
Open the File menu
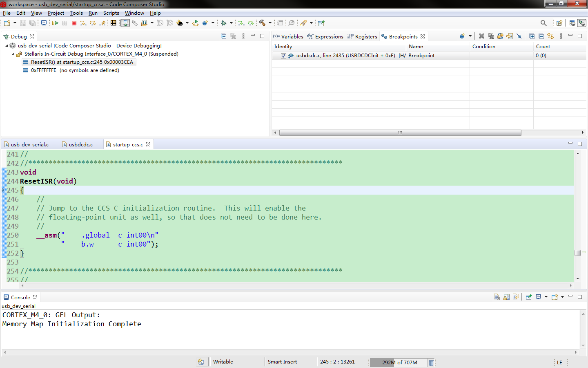click(x=7, y=13)
